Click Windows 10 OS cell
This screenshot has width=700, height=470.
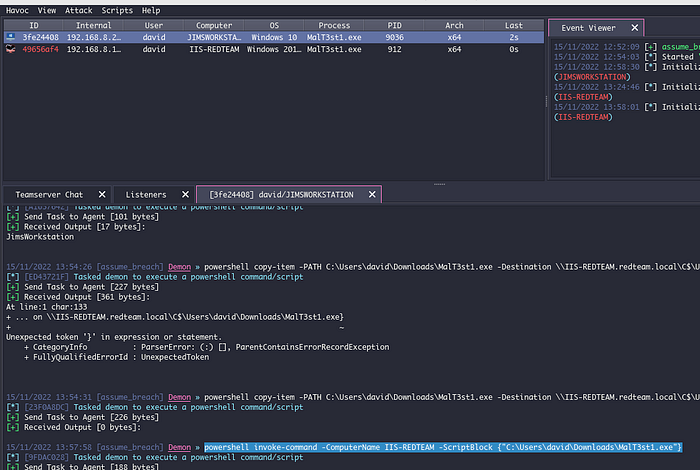pyautogui.click(x=274, y=37)
